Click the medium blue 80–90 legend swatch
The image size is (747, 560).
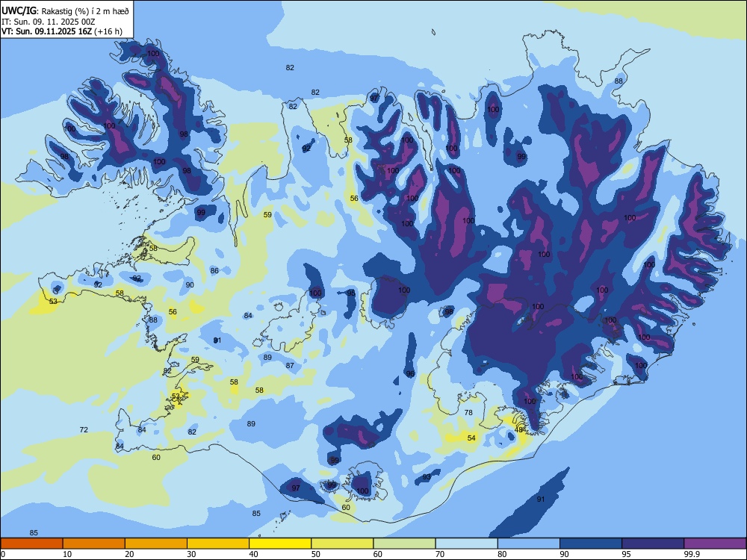529,544
